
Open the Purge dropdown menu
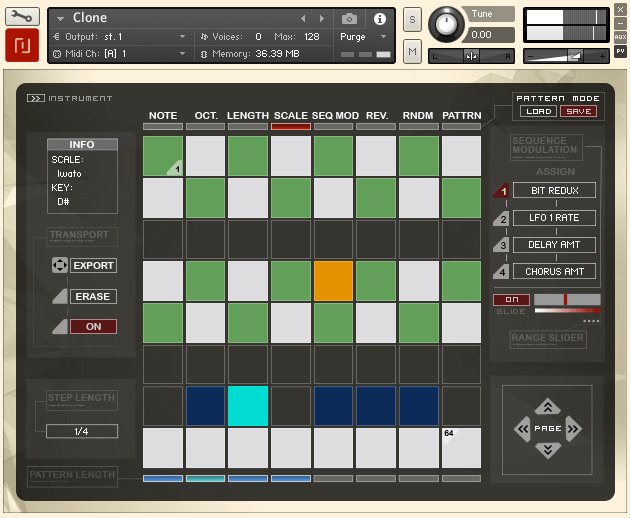coord(364,36)
